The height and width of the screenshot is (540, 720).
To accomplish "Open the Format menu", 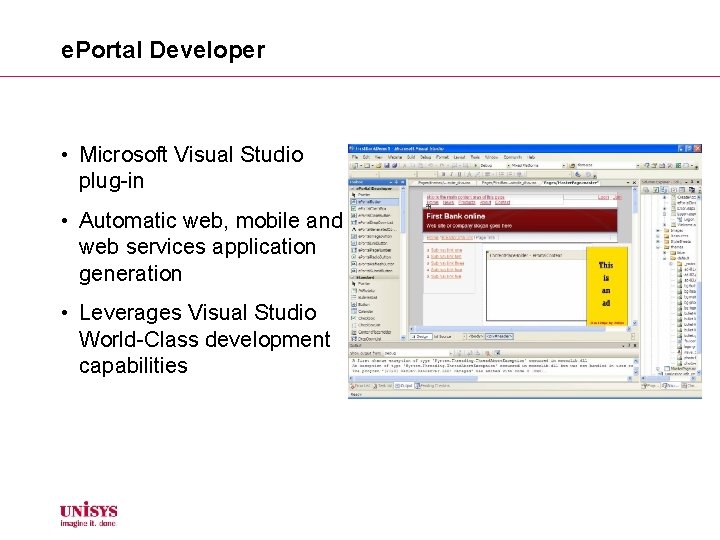I will [x=442, y=157].
